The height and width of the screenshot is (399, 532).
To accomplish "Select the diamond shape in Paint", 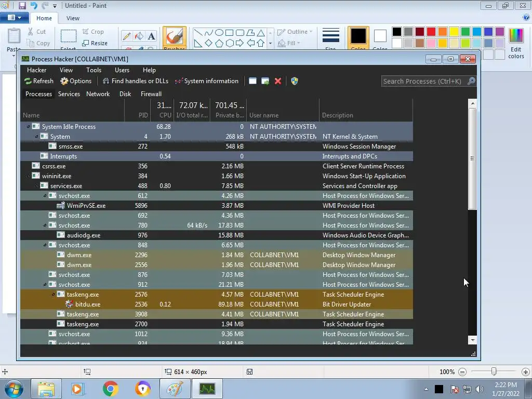I will pos(209,43).
